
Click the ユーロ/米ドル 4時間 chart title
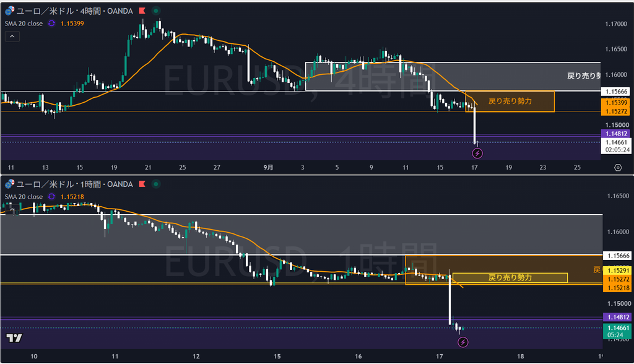[74, 11]
